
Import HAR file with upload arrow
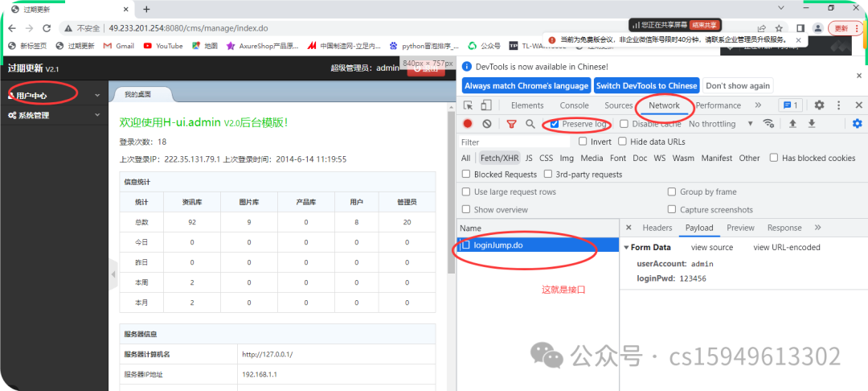click(792, 124)
